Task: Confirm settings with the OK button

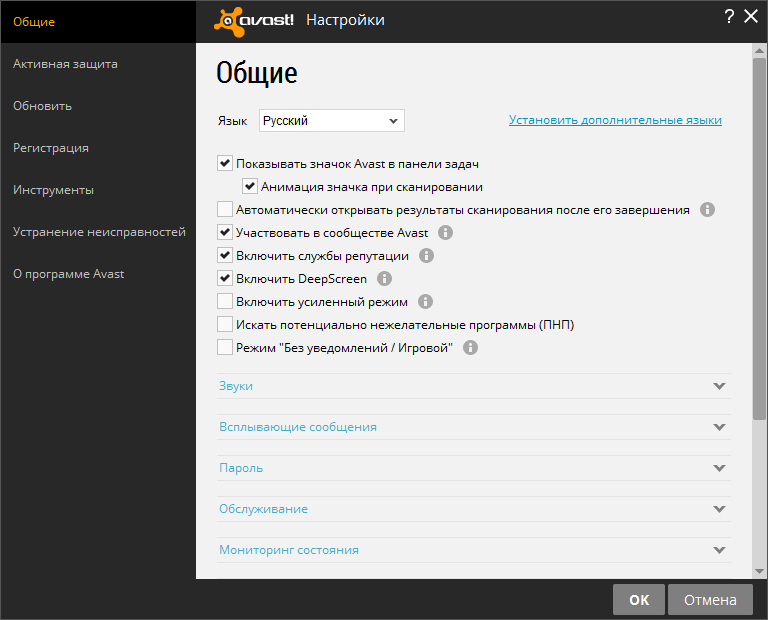Action: pyautogui.click(x=639, y=599)
